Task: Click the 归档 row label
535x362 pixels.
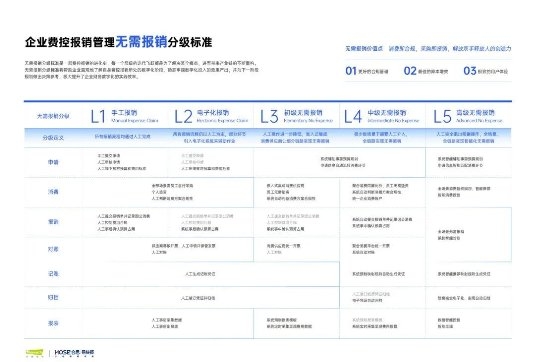Action: (53, 298)
